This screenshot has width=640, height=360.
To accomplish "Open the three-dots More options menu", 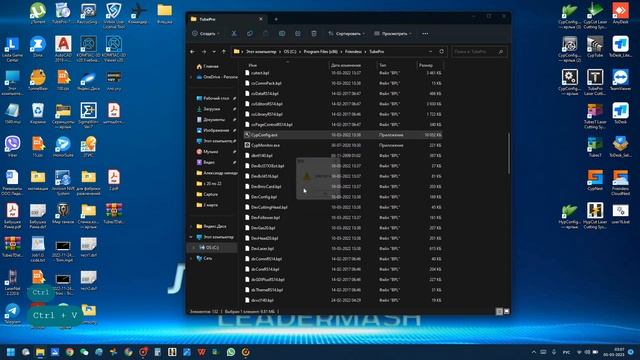I will (x=425, y=33).
